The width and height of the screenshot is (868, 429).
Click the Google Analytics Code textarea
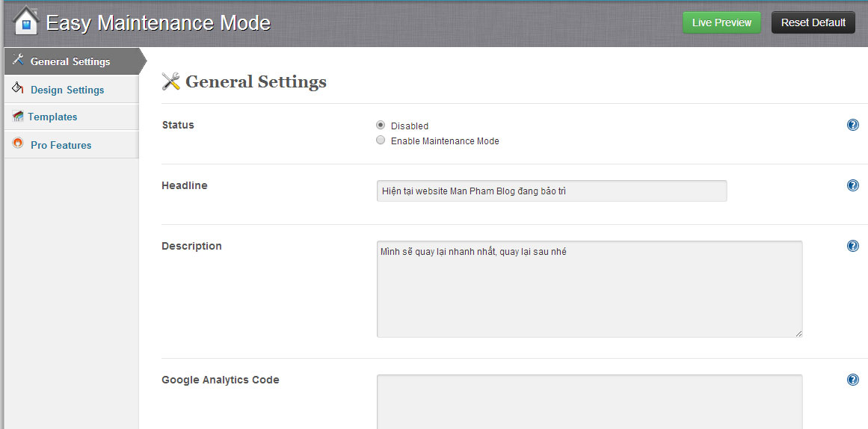(x=590, y=402)
